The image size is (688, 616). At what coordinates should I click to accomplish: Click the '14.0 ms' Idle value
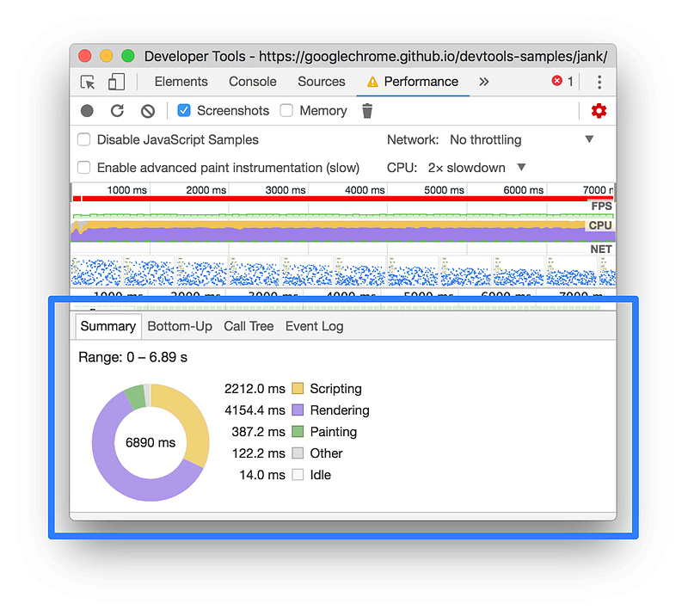[x=262, y=475]
